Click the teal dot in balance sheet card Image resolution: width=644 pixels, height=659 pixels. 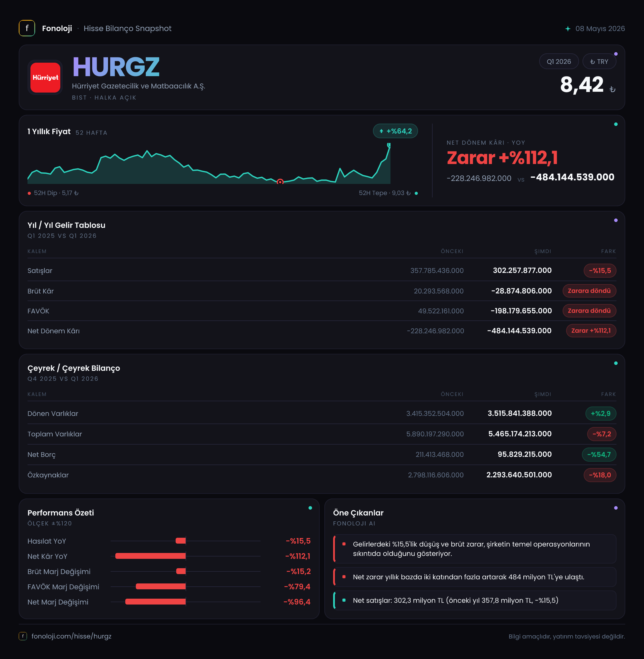(616, 363)
